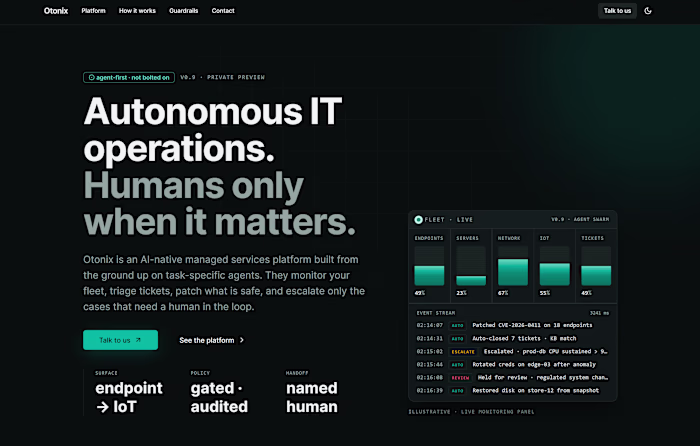Click the Autonomous IT operations heading
The width and height of the screenshot is (700, 446).
click(212, 129)
